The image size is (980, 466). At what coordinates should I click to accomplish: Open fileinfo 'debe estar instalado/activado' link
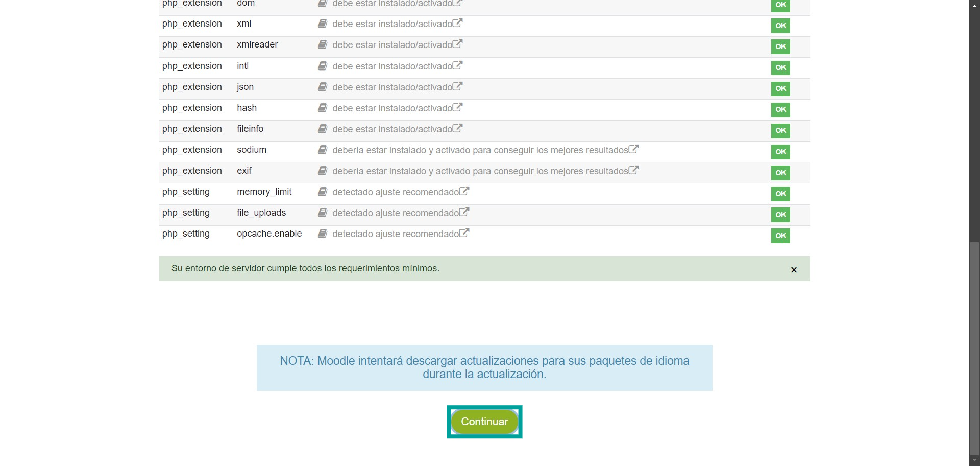[x=392, y=129]
